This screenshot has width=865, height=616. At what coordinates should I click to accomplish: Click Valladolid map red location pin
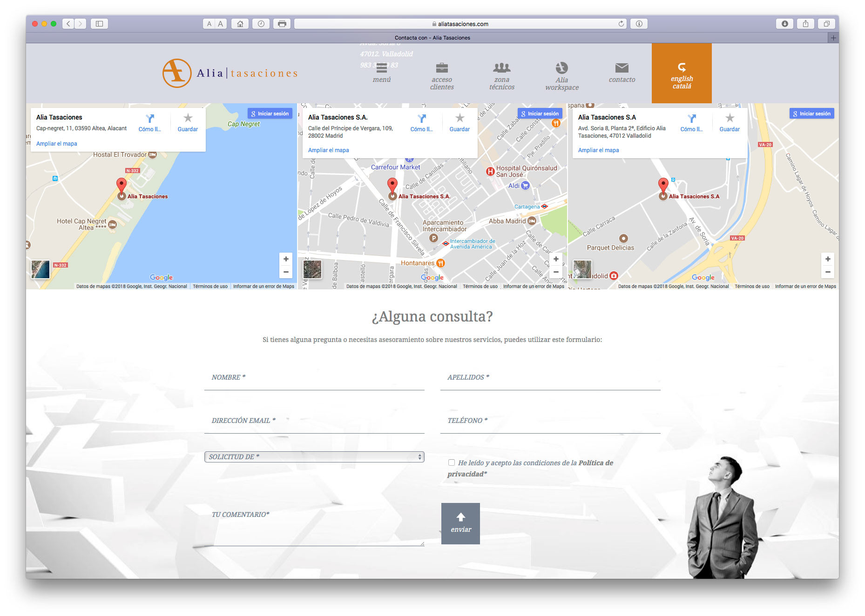tap(663, 186)
